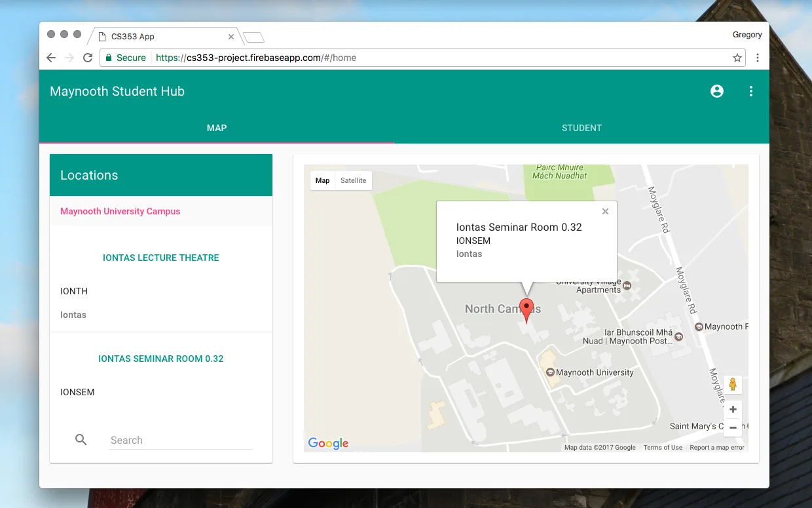Click the red map marker pin
This screenshot has height=508, width=812.
[526, 309]
